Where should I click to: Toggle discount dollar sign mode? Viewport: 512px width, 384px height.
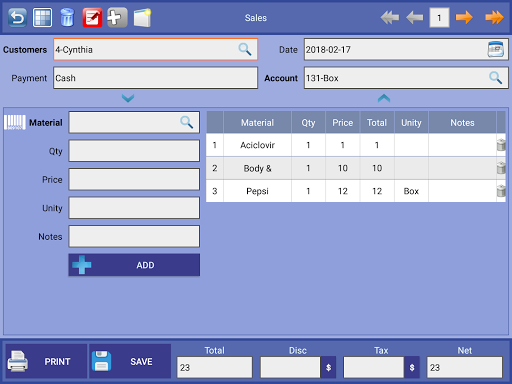click(x=328, y=367)
